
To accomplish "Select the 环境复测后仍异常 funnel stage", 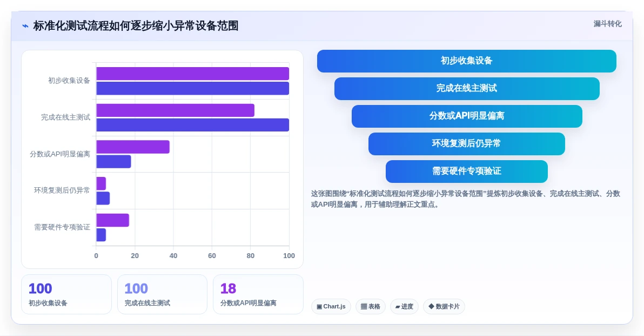I will pos(467,143).
